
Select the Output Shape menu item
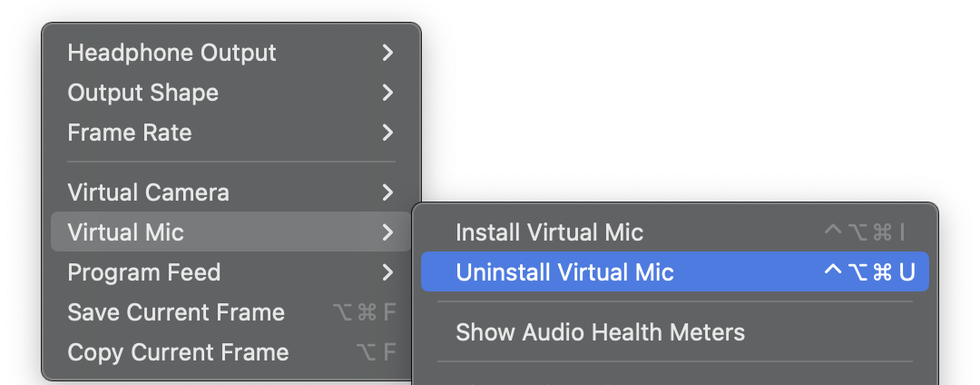point(143,93)
